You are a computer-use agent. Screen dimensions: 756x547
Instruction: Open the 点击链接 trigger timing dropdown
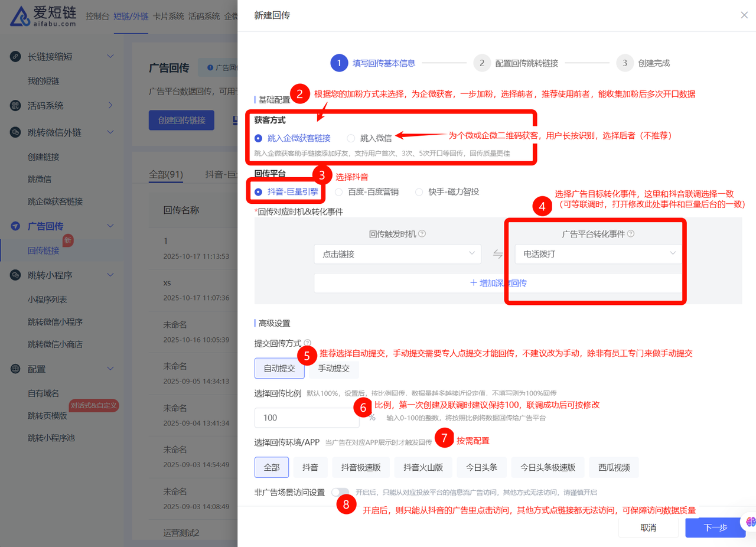(x=397, y=254)
